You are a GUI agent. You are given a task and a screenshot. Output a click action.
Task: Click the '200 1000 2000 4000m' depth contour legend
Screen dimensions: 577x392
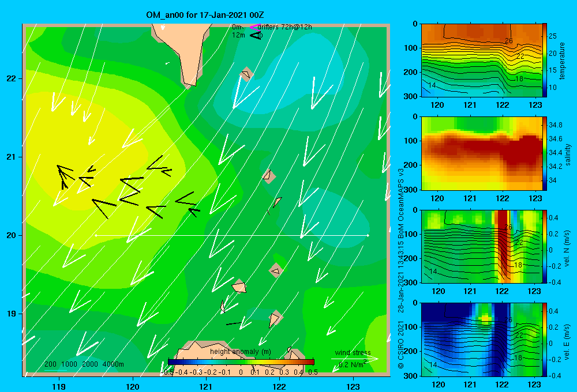point(84,364)
